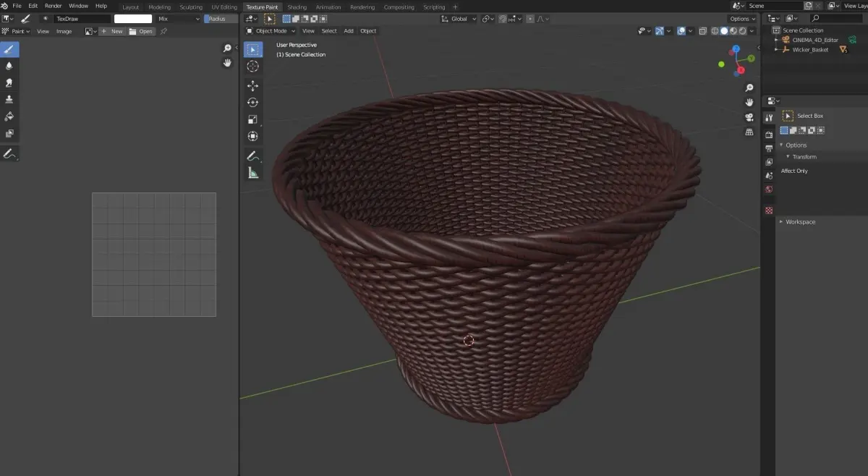Toggle viewport overlays display

(x=681, y=31)
